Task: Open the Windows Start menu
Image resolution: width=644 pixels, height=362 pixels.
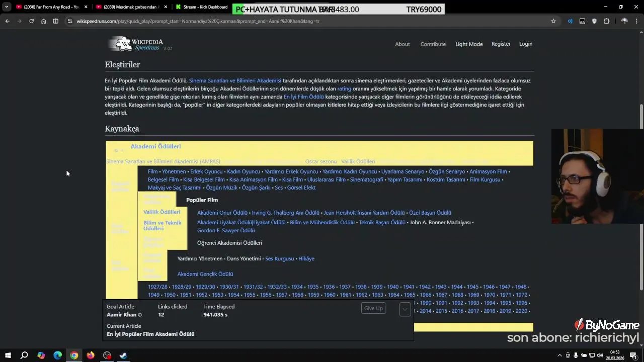Action: 8,355
